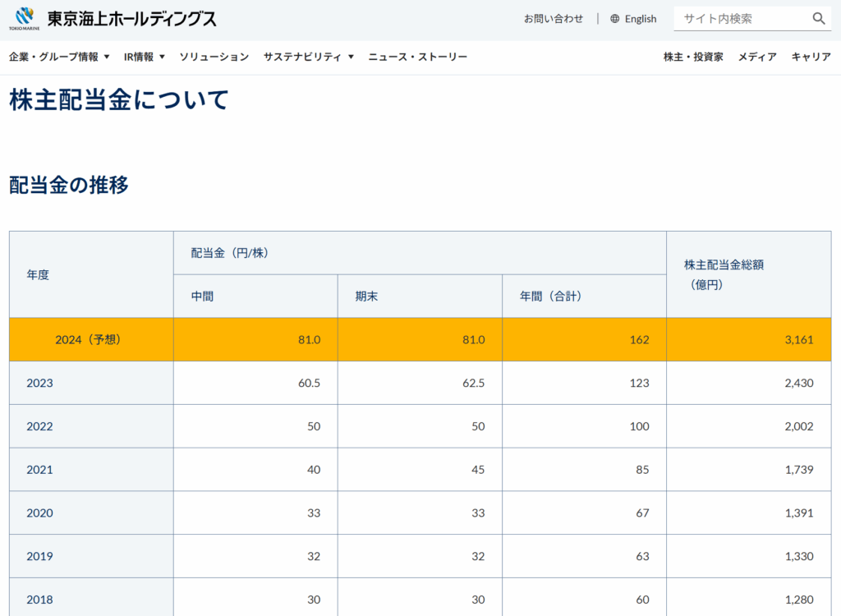Select the 1,280 total dividend cell
Viewport: 841px width, 616px height.
click(749, 597)
